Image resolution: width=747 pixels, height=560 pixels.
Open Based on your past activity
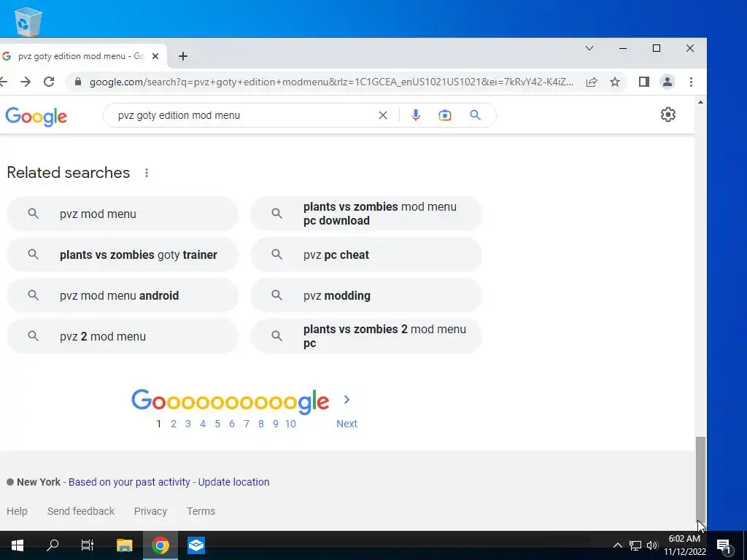point(129,482)
